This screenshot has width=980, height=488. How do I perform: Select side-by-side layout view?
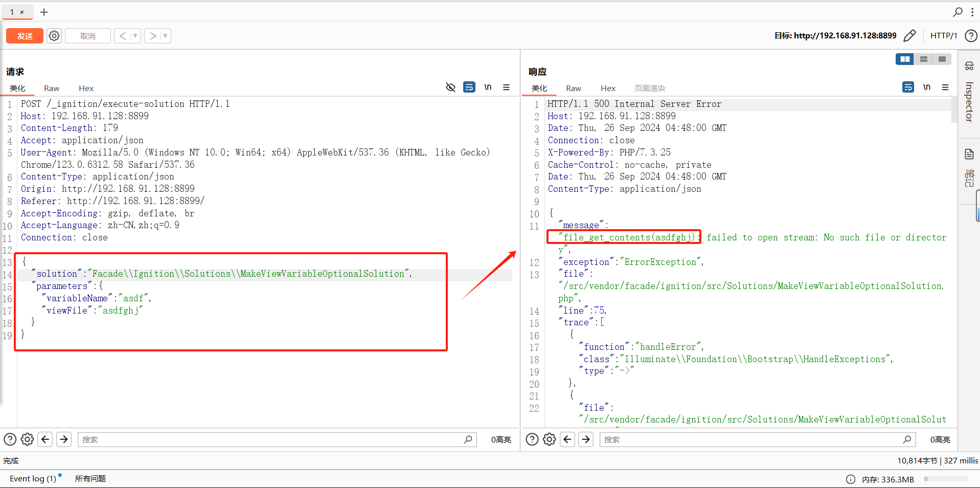905,59
